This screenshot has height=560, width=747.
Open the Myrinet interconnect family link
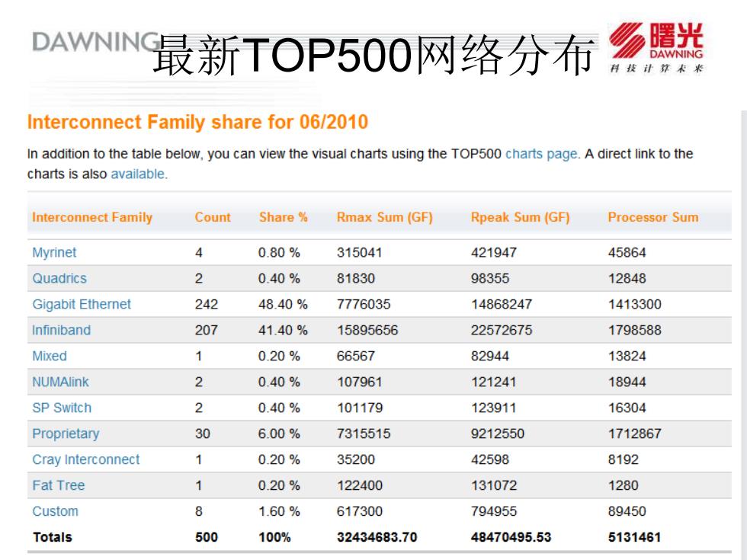(54, 253)
